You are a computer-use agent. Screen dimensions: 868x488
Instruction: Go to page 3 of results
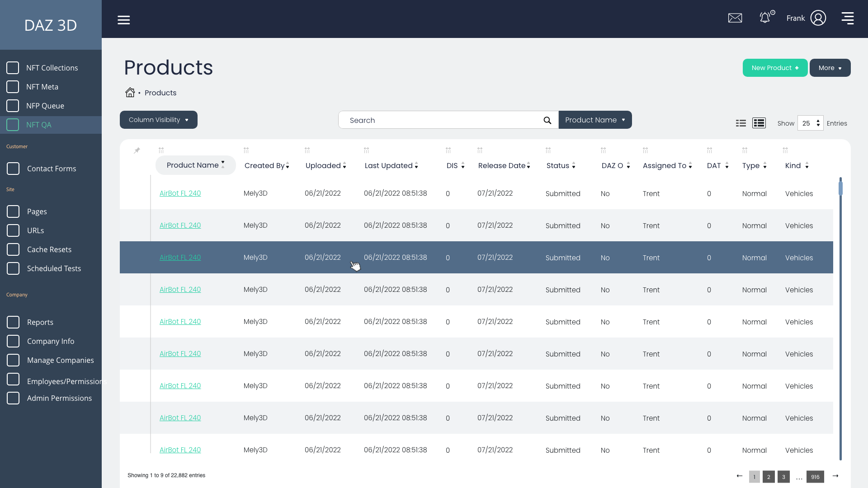(783, 477)
